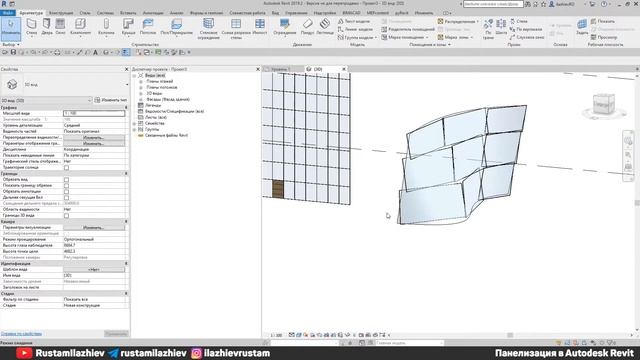Toggle the Траектория солнца checkbox
640x360 pixels.
pos(67,168)
